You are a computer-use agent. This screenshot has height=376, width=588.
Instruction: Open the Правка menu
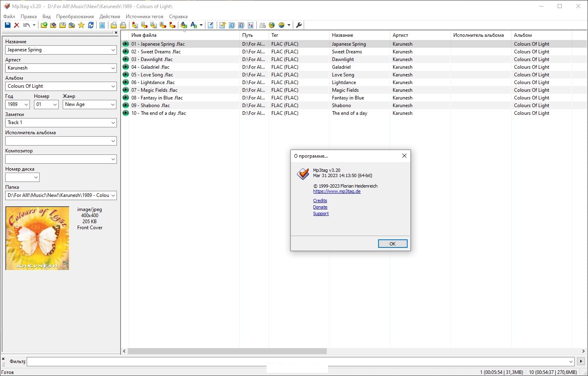29,17
